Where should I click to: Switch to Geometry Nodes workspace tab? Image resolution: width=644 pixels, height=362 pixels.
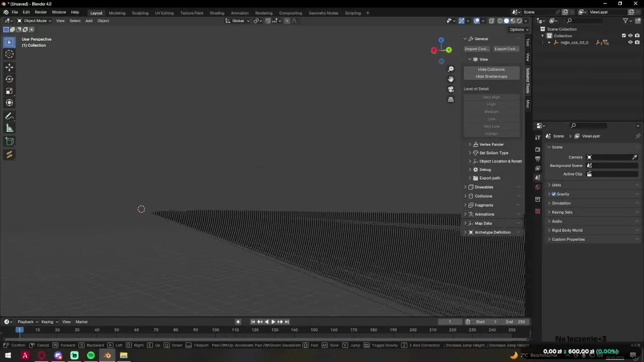(323, 13)
